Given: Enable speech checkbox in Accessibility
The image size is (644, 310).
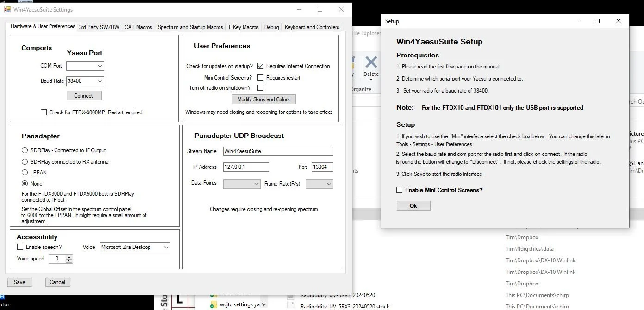Looking at the screenshot, I should [x=20, y=247].
